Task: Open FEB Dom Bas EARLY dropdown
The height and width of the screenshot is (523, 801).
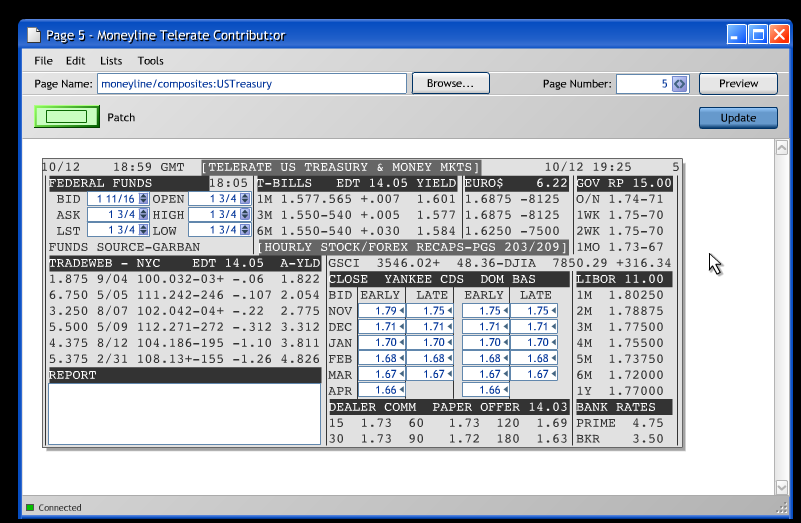Action: point(505,359)
